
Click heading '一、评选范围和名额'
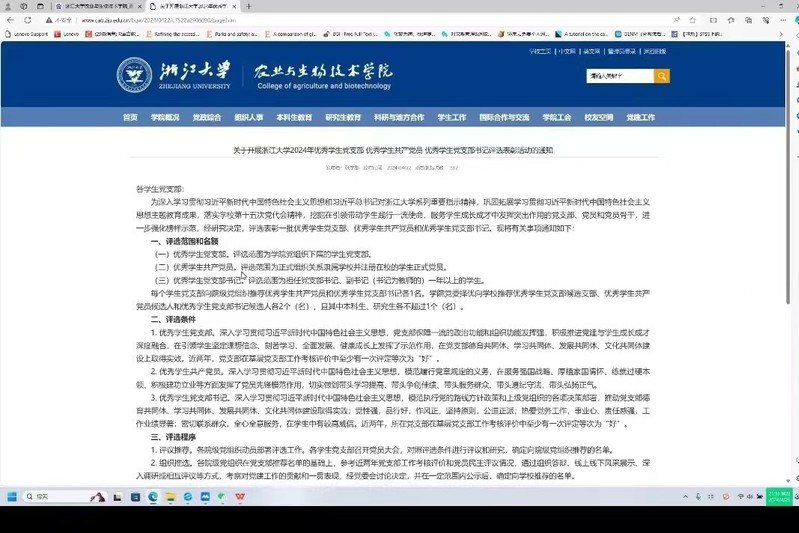pos(184,242)
